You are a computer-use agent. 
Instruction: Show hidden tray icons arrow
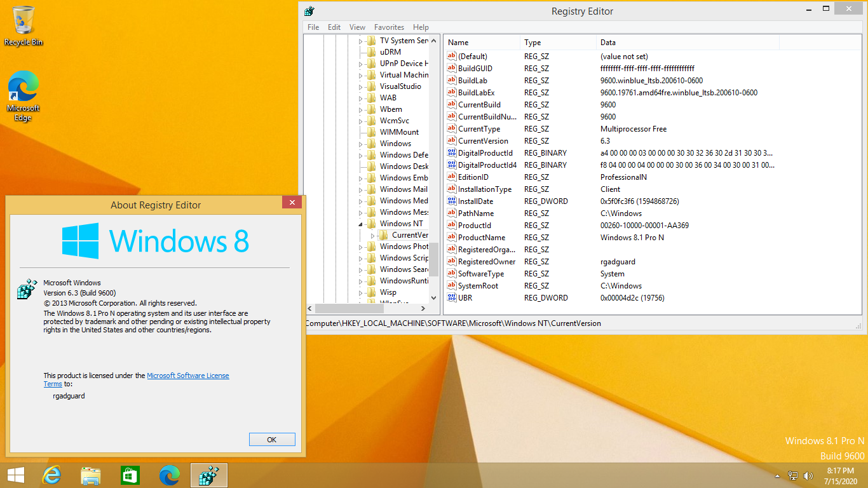pyautogui.click(x=777, y=476)
